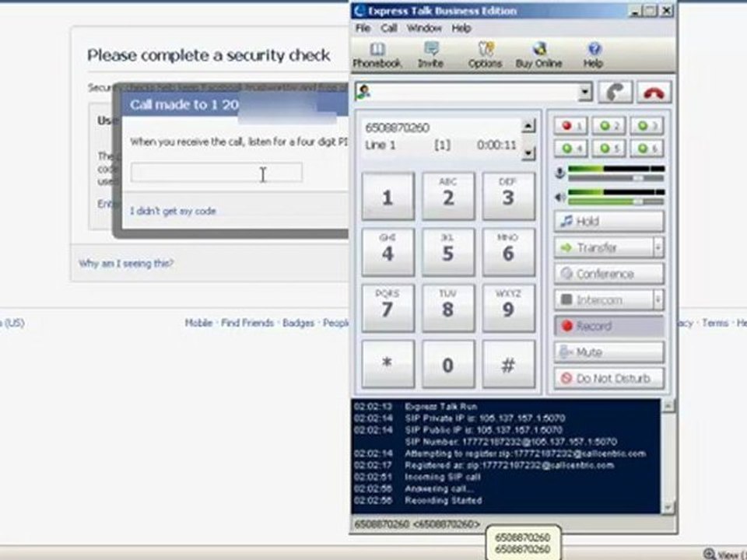The image size is (747, 560).
Task: Open the File menu
Action: click(x=363, y=28)
